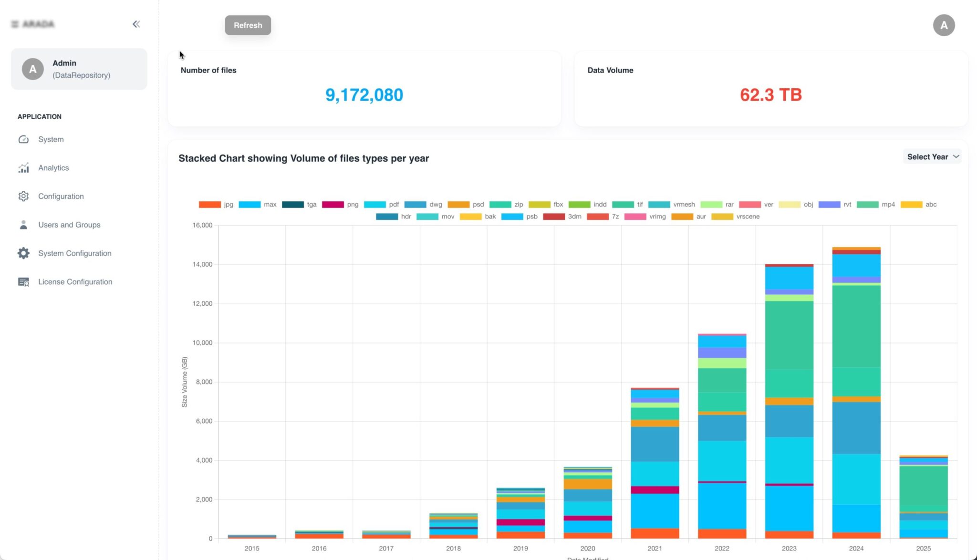Open the Select Year dropdown

click(932, 156)
